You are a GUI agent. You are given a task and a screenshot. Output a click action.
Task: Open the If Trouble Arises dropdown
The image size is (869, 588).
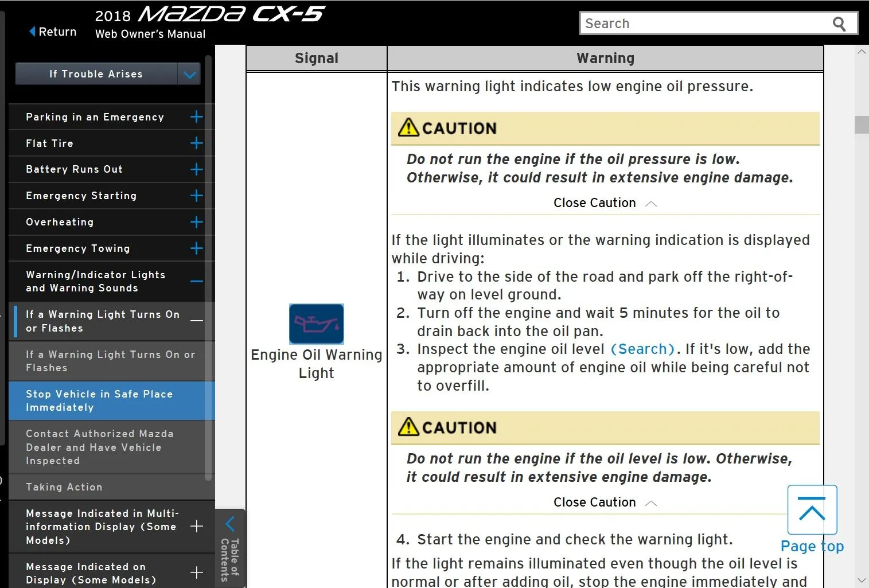click(x=190, y=75)
